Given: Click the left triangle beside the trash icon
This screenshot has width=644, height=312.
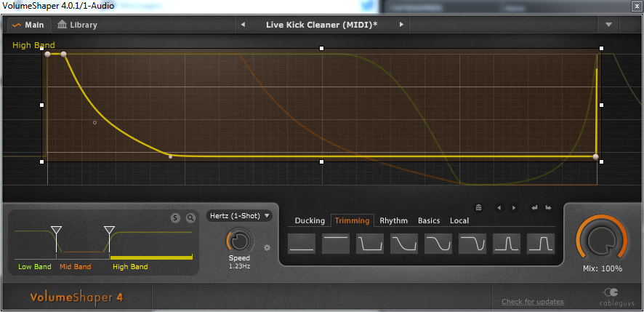Looking at the screenshot, I should (499, 207).
